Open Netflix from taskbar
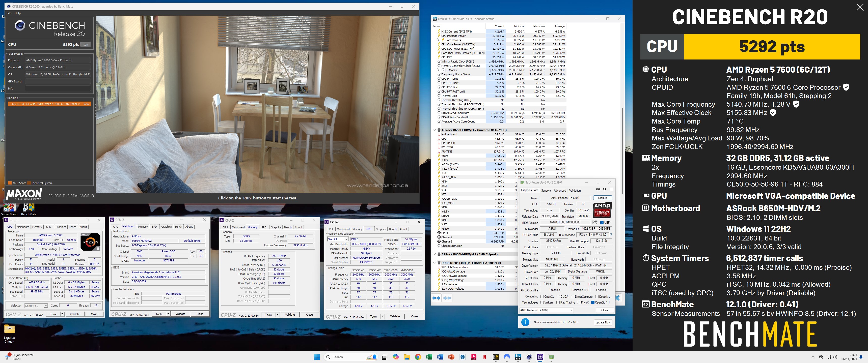Image resolution: width=868 pixels, height=363 pixels. click(x=484, y=357)
